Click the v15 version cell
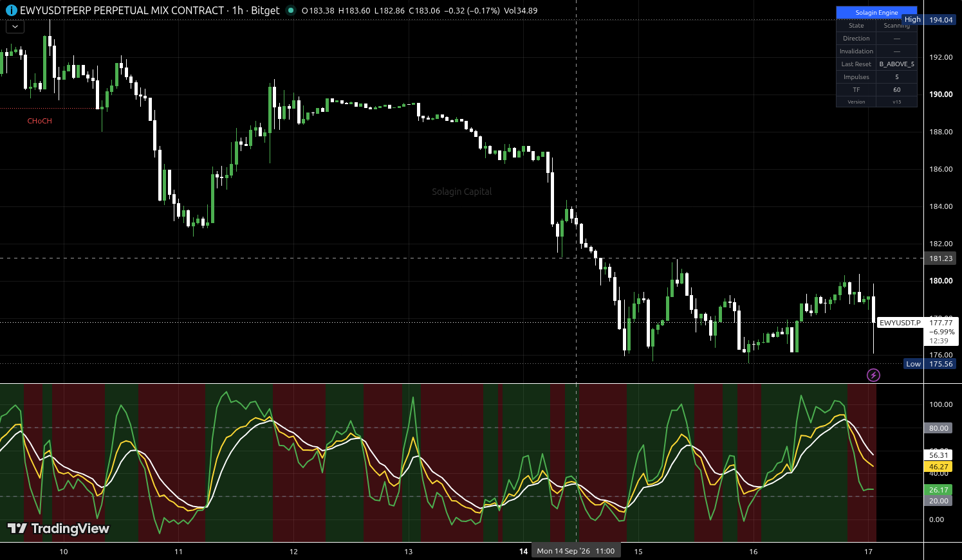This screenshot has width=962, height=560. (896, 102)
